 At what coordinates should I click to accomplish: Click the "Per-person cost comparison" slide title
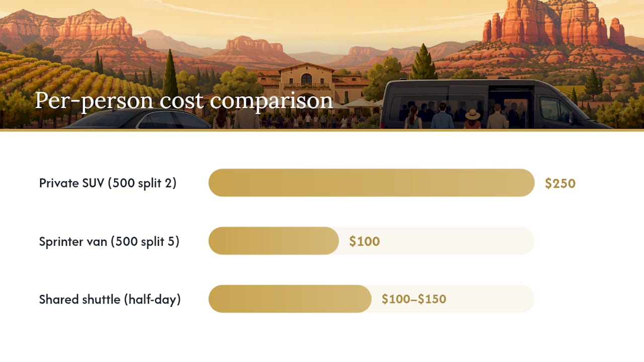(x=184, y=101)
